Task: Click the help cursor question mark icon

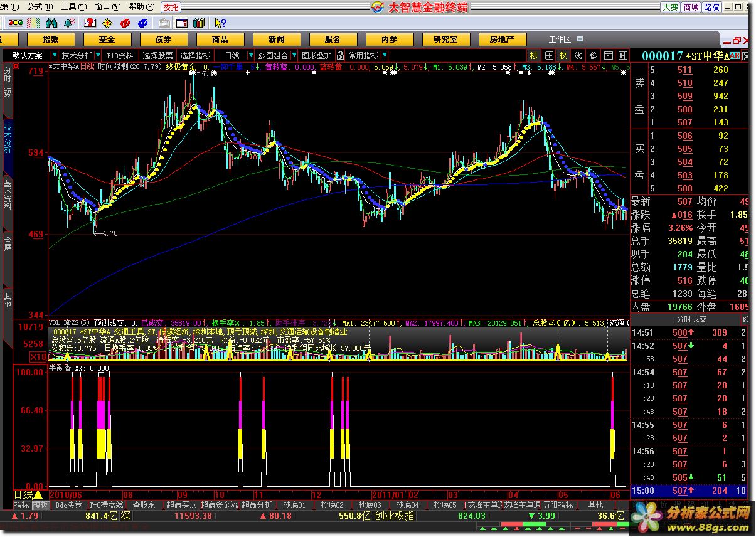Action: [x=220, y=23]
